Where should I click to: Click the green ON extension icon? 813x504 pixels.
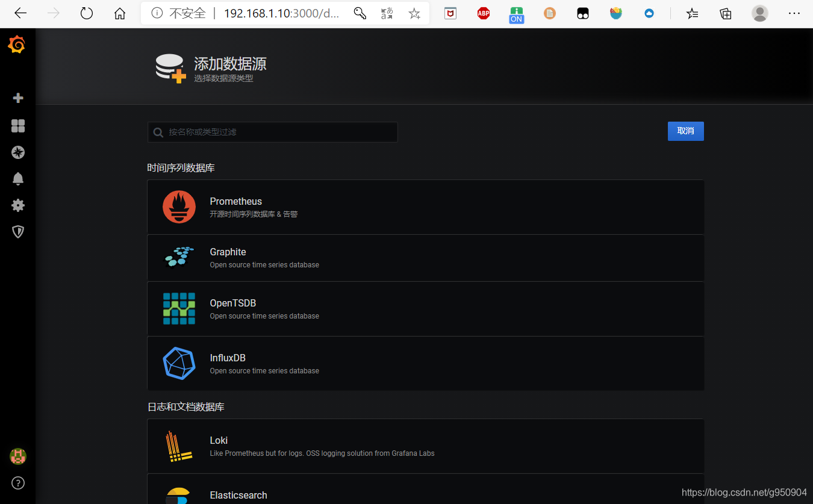click(x=516, y=14)
